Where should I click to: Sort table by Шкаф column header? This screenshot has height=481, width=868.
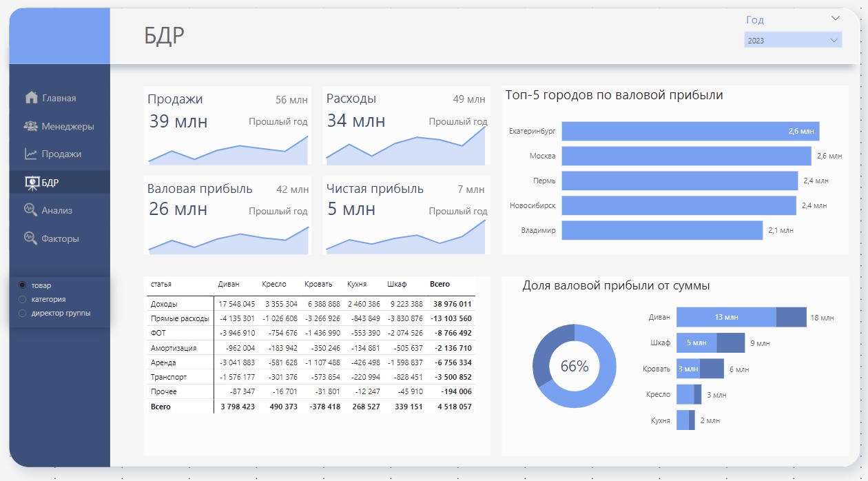click(x=397, y=284)
